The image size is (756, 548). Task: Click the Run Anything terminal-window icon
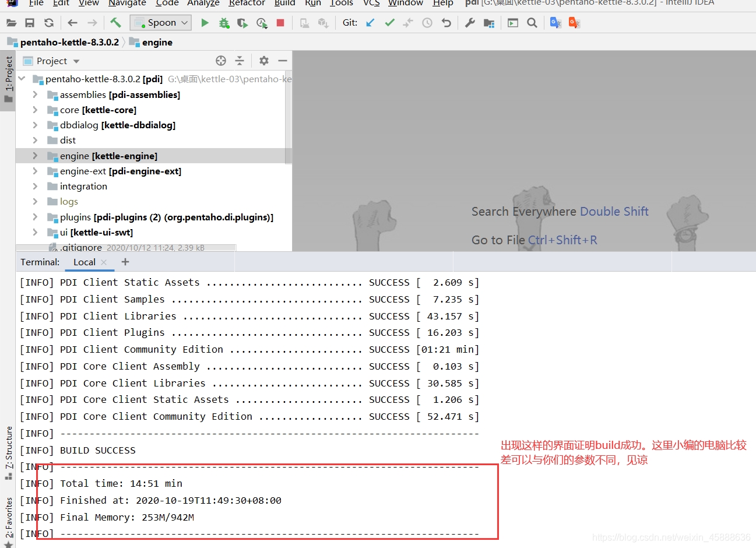[513, 23]
